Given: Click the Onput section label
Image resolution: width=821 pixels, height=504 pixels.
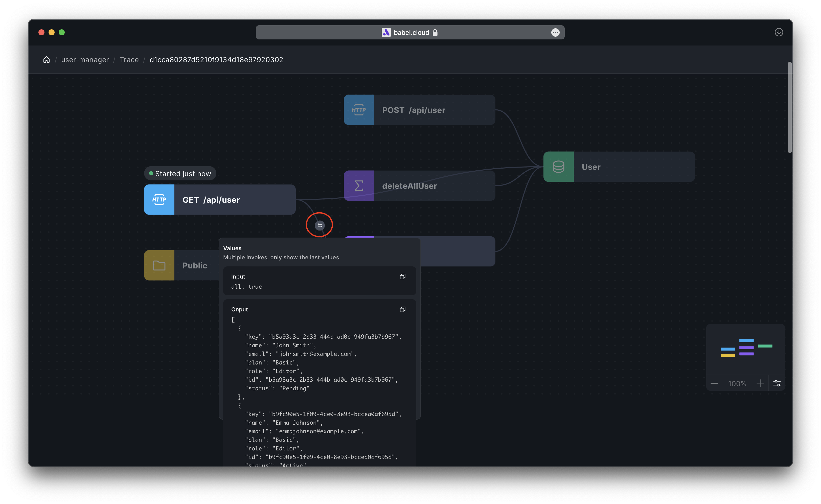Looking at the screenshot, I should tap(239, 310).
